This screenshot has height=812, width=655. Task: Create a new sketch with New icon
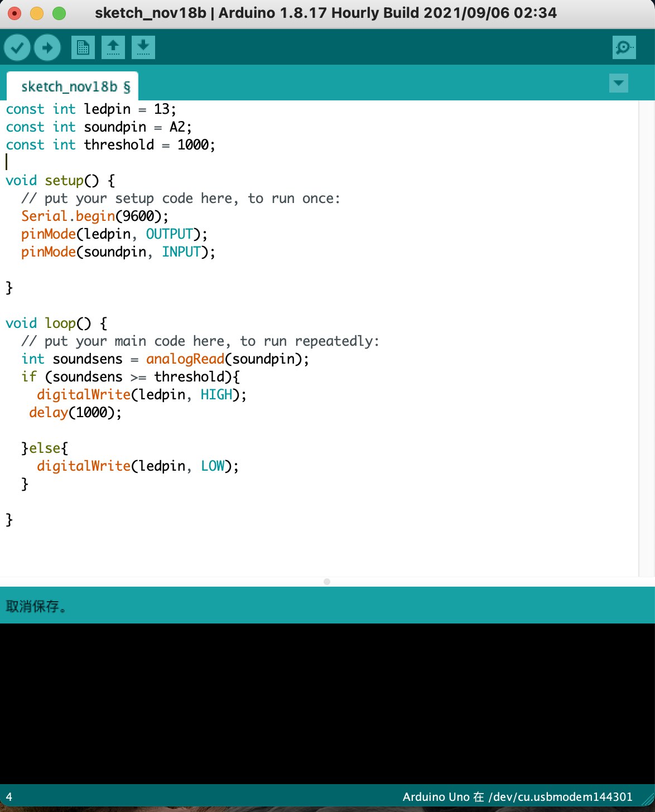83,47
